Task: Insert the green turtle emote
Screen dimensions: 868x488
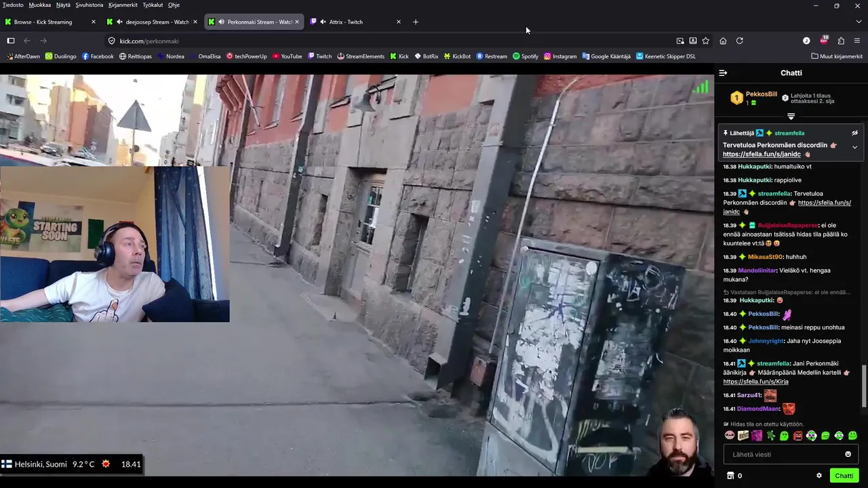Action: [770, 436]
